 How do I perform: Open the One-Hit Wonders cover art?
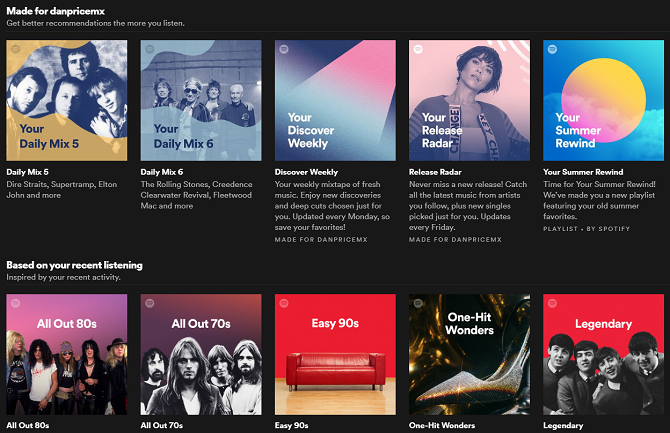(469, 354)
